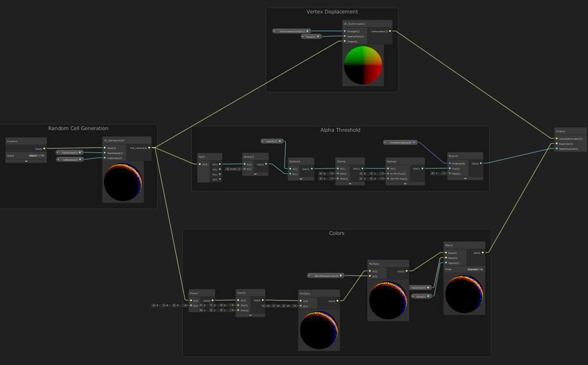
Task: Open the Space dropdown on Position node
Action: [37, 155]
